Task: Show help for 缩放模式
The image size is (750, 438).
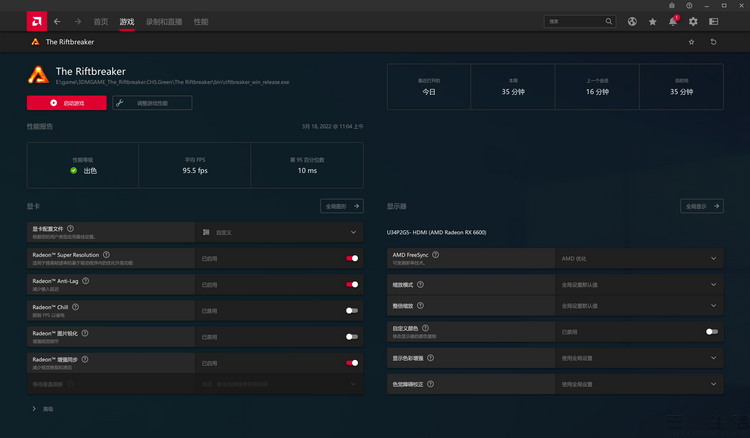Action: coord(420,285)
